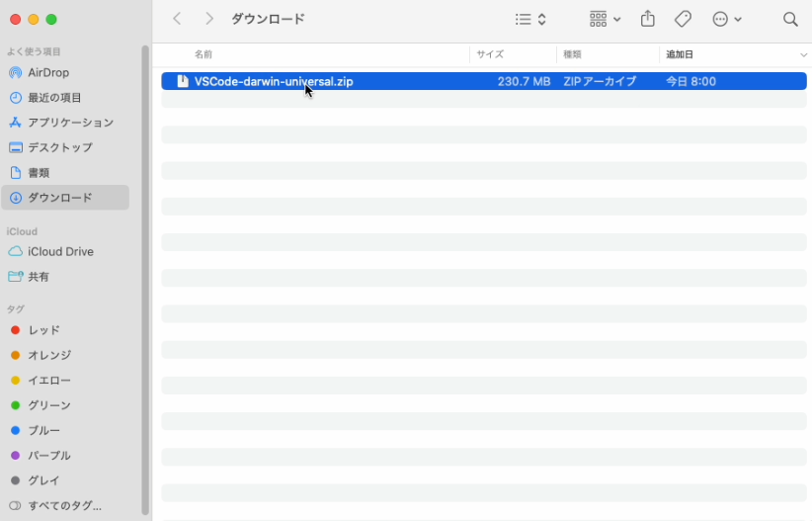The image size is (812, 521).
Task: Show すべてのタグ… all tags
Action: (x=65, y=505)
